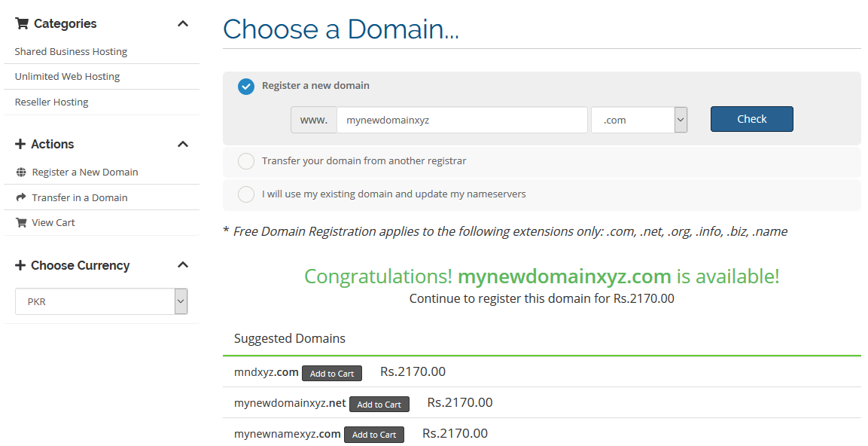Collapse the Categories panel chevron

183,23
